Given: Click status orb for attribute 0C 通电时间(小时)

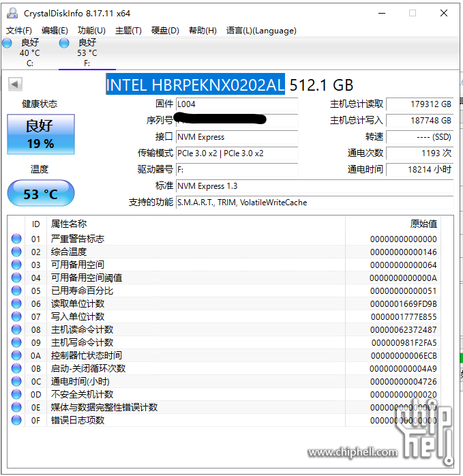Looking at the screenshot, I should tap(16, 381).
